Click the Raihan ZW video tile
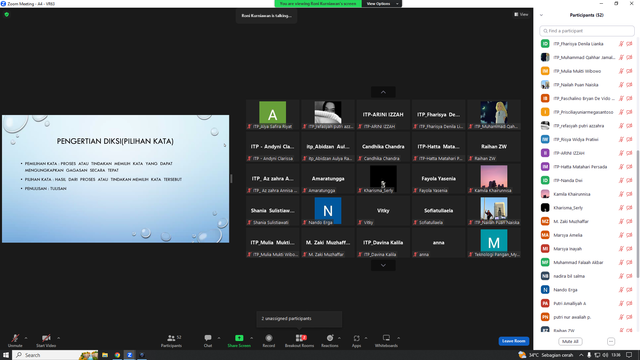 494,147
